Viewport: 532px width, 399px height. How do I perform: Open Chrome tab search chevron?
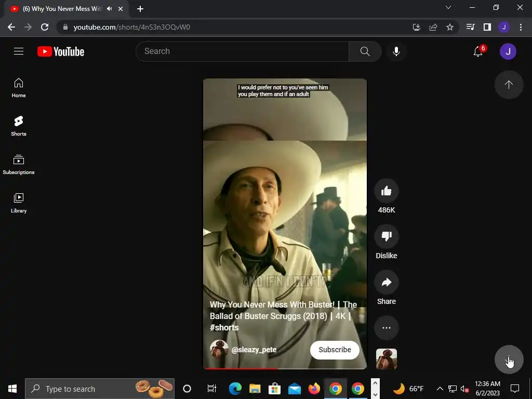(448, 7)
